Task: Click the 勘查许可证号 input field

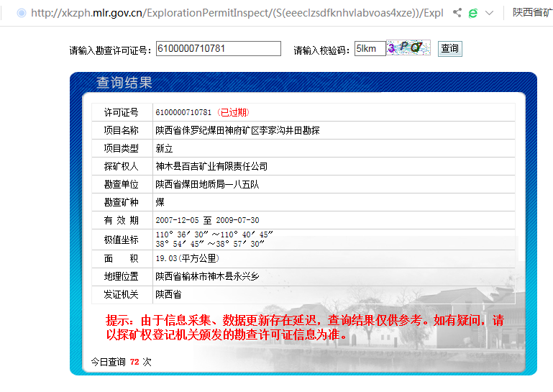Action: 218,49
